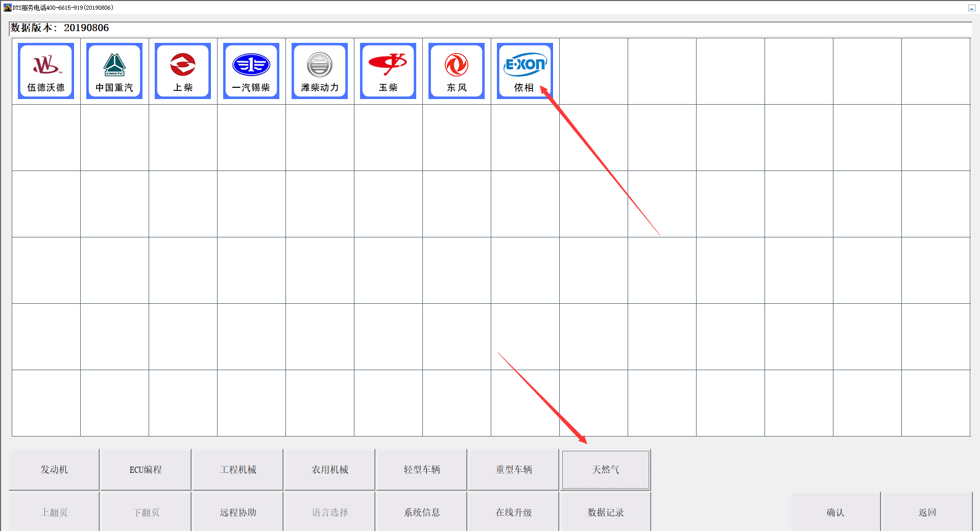
Task: Open 数据记录 data records
Action: pyautogui.click(x=606, y=512)
